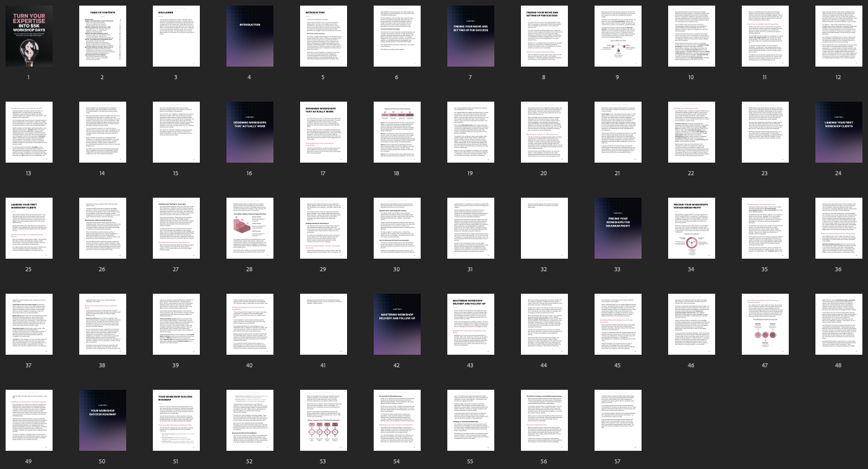Select page 53 with the pink roadmap diagram

point(323,421)
